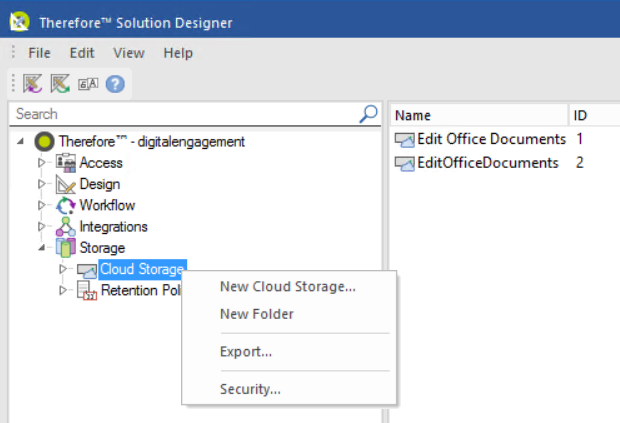Click ID value 1 in the list
Image resolution: width=620 pixels, height=423 pixels.
[579, 139]
